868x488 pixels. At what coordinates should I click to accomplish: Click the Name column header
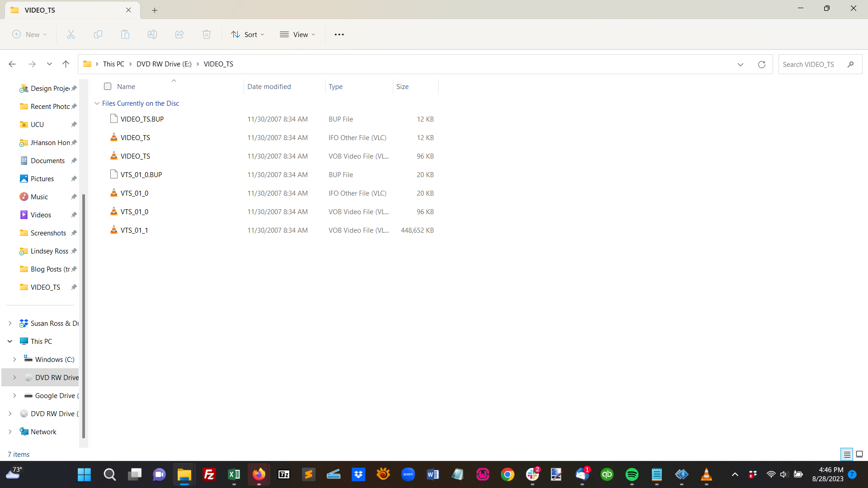[174, 86]
